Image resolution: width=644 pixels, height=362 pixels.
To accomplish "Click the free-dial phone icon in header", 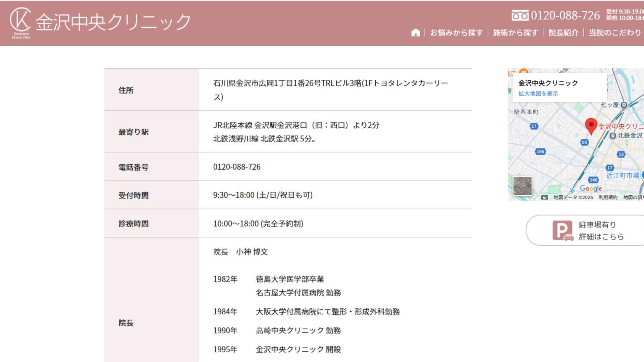I will point(520,15).
